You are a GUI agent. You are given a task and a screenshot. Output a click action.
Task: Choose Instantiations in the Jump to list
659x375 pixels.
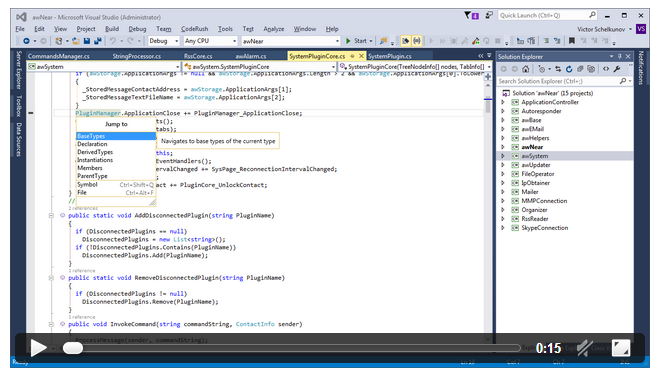coord(116,160)
